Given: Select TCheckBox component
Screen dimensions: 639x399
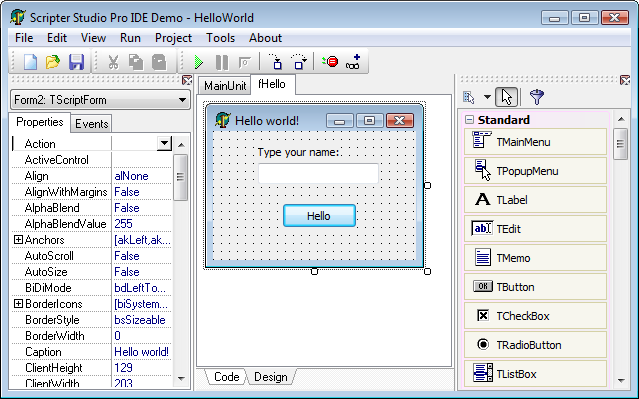Looking at the screenshot, I should point(535,316).
